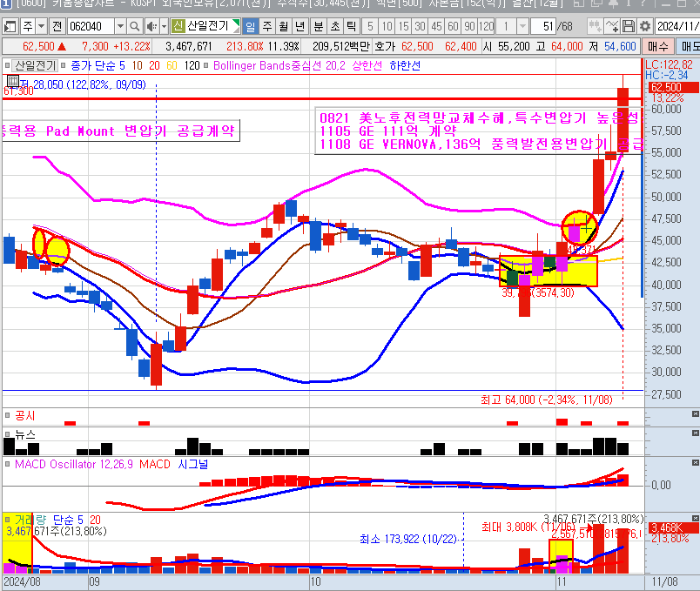
Task: Click the 뉴스 panel label
Action: [x=25, y=433]
